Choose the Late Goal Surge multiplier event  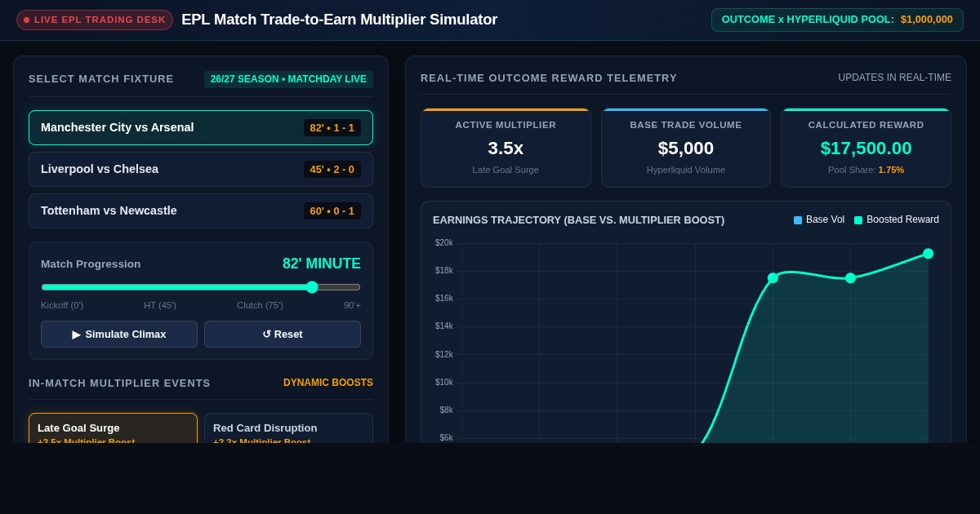(113, 428)
